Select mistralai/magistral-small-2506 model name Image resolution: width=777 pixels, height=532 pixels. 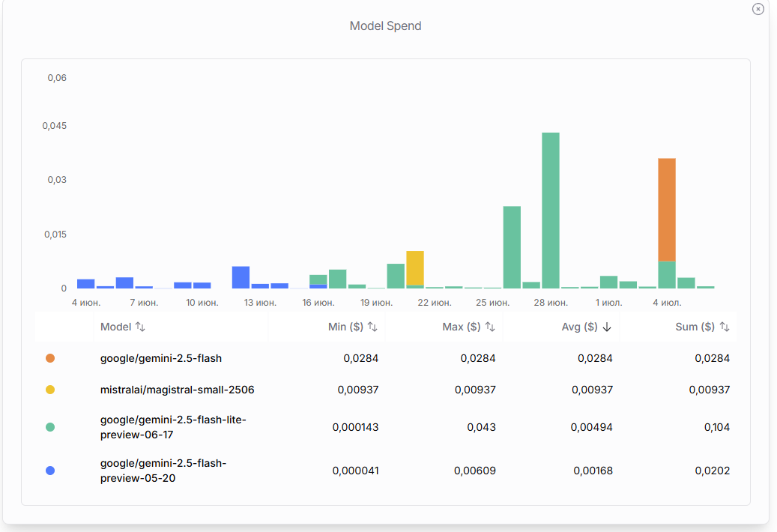[177, 390]
